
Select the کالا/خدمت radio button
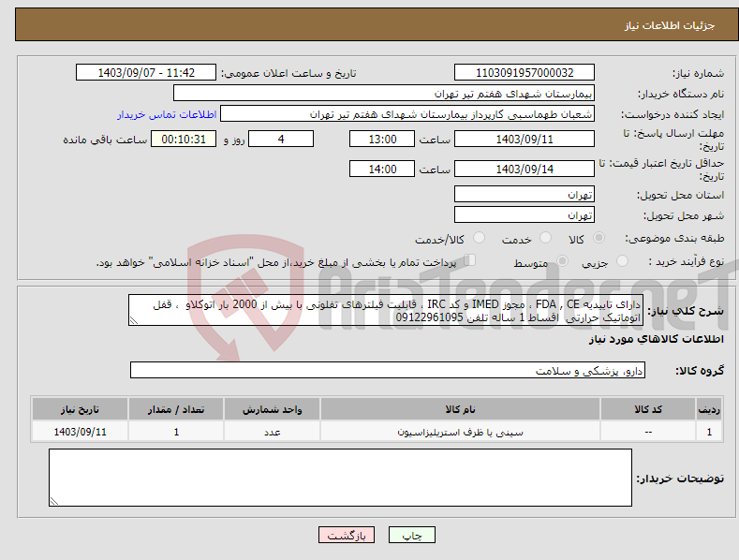coord(479,238)
